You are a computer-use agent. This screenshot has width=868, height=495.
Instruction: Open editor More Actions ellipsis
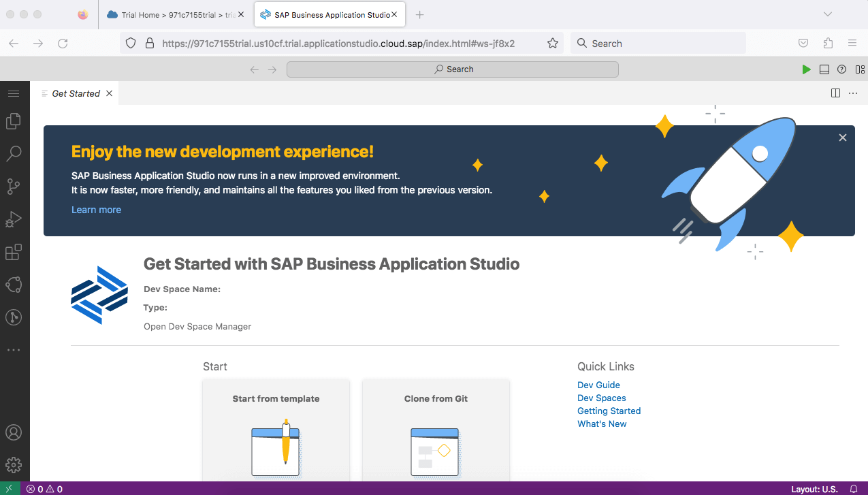(853, 93)
